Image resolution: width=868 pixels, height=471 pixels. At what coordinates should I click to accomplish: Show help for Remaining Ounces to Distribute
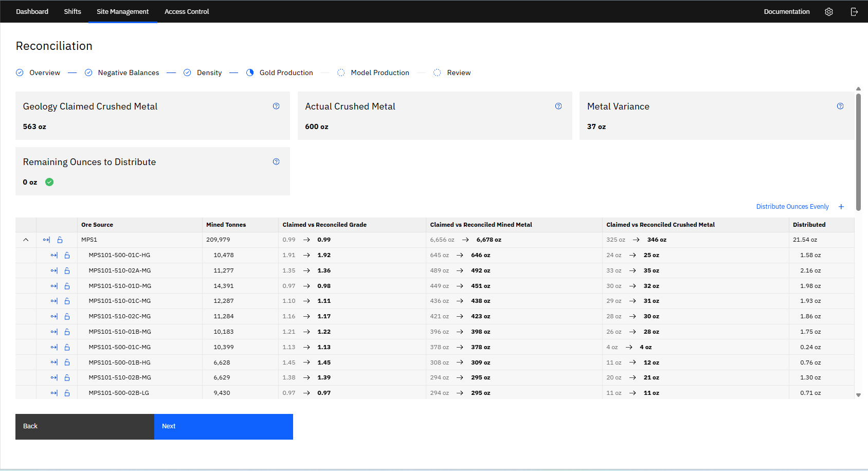[276, 162]
